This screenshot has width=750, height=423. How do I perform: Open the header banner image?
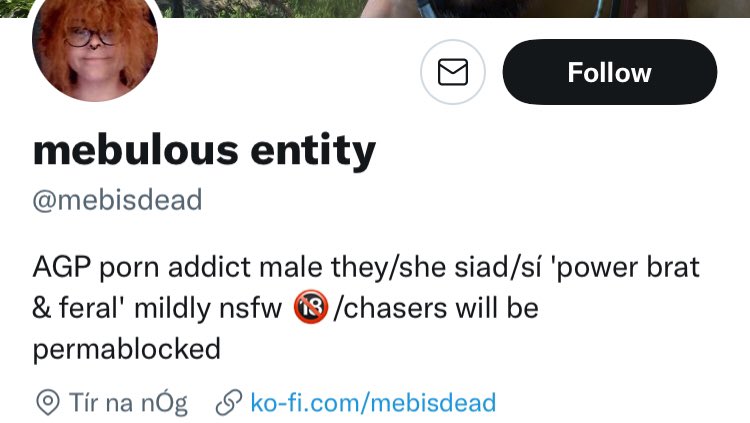pos(454,9)
